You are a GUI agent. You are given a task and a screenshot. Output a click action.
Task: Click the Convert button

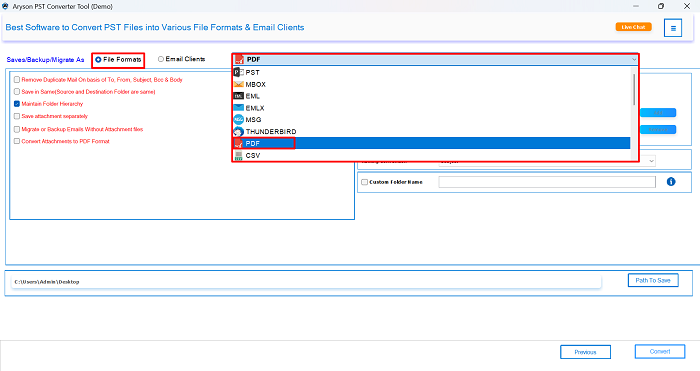point(660,351)
